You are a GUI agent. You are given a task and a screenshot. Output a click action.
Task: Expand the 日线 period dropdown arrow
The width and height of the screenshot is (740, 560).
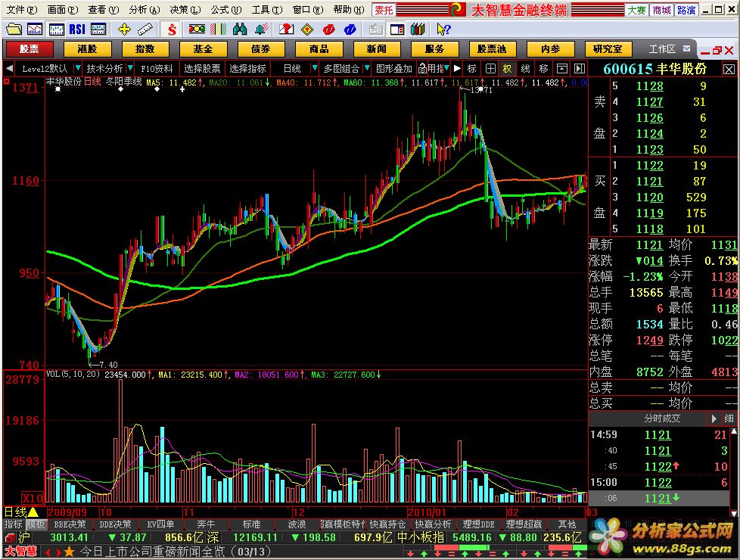[x=314, y=68]
